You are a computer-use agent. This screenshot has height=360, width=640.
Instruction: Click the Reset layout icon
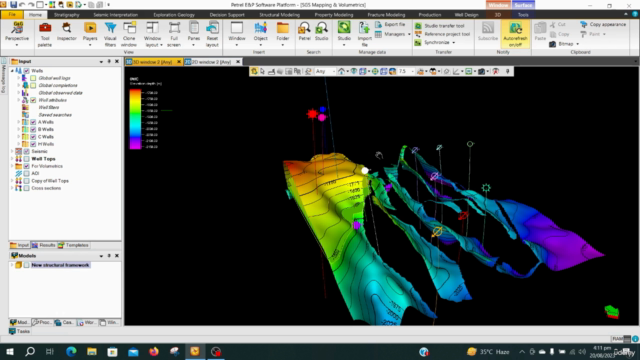212,34
